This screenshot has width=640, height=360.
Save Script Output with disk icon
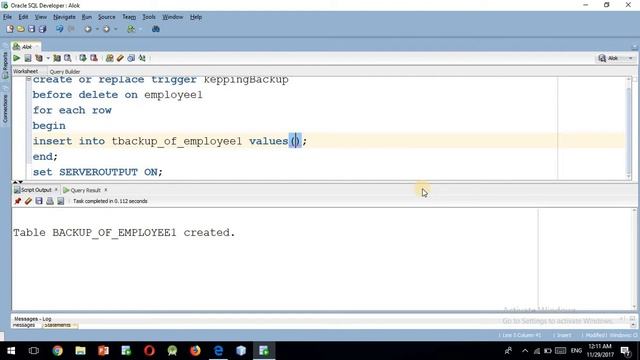39,201
